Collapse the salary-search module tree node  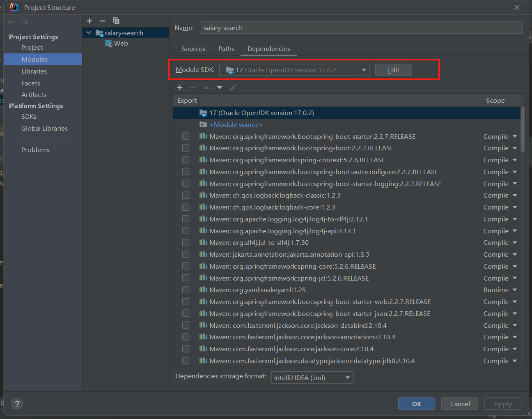(x=89, y=33)
